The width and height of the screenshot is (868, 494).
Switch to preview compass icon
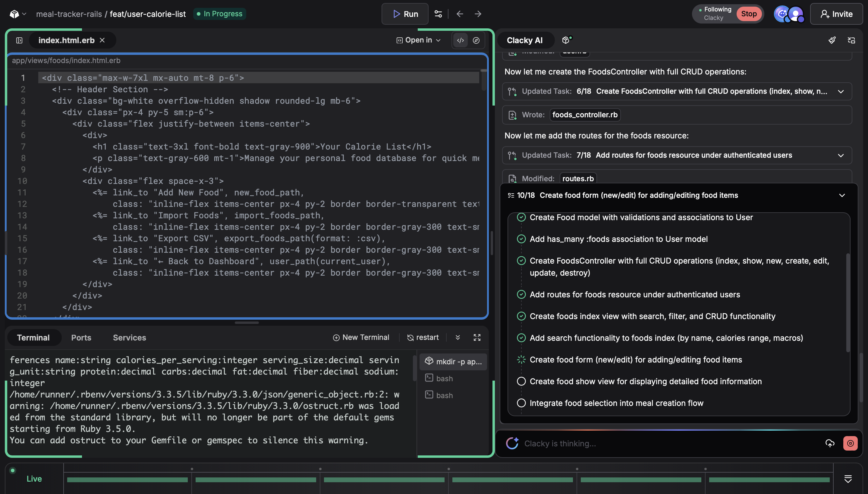476,40
